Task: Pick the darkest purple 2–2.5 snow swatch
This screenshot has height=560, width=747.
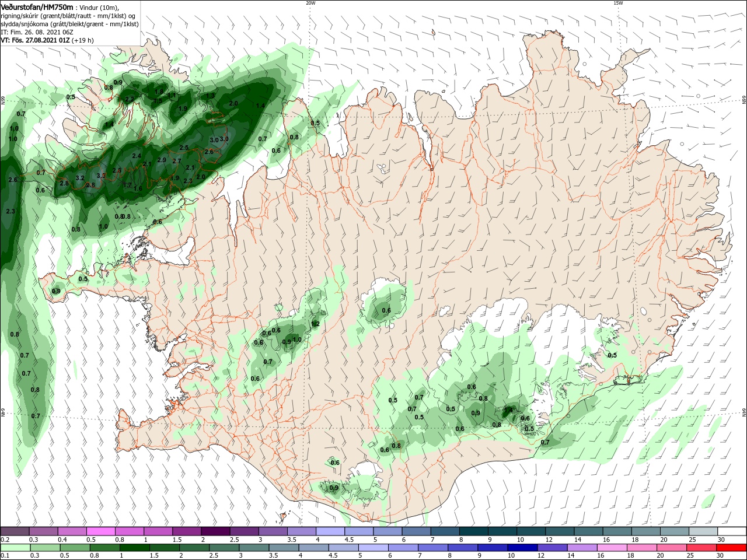Action: 215,531
